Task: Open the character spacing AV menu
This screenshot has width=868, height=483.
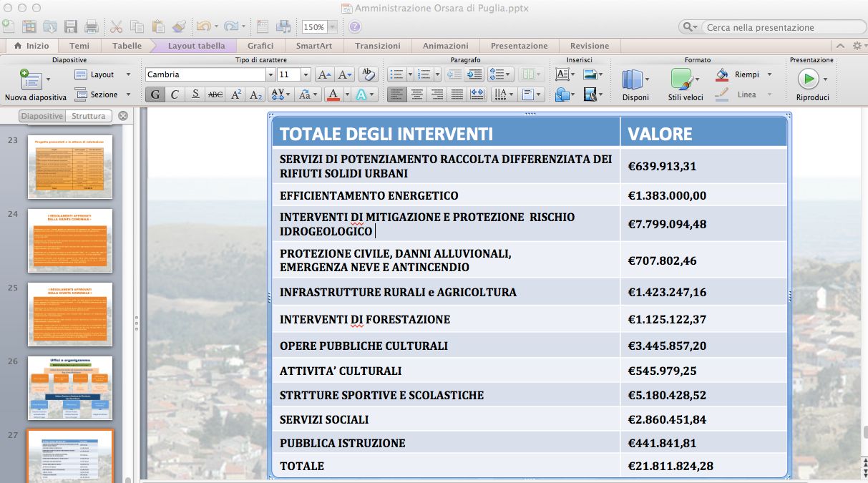Action: click(x=281, y=94)
